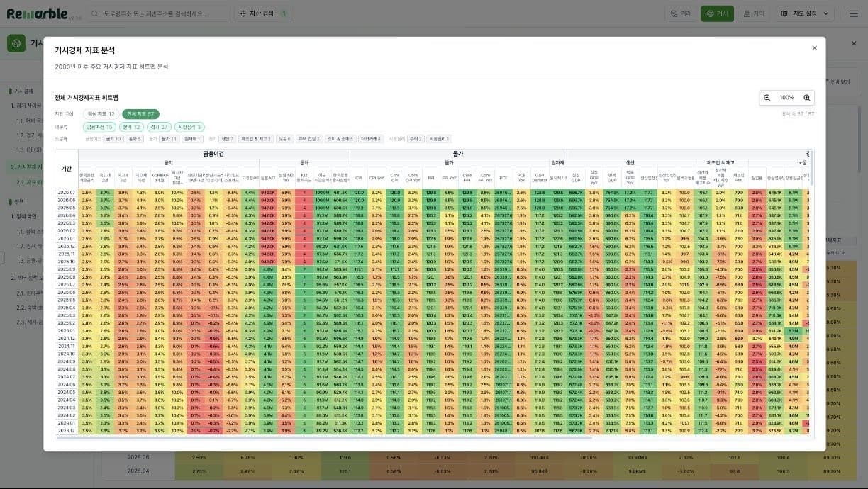This screenshot has width=868, height=489.
Task: Toggle the 주식 2 subcategory chip
Action: (416, 139)
